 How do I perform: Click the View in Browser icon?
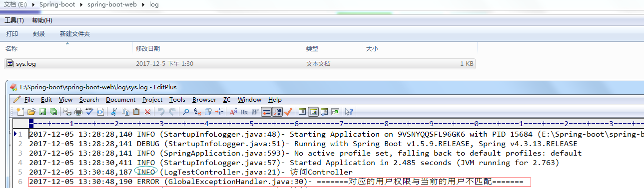pos(100,112)
